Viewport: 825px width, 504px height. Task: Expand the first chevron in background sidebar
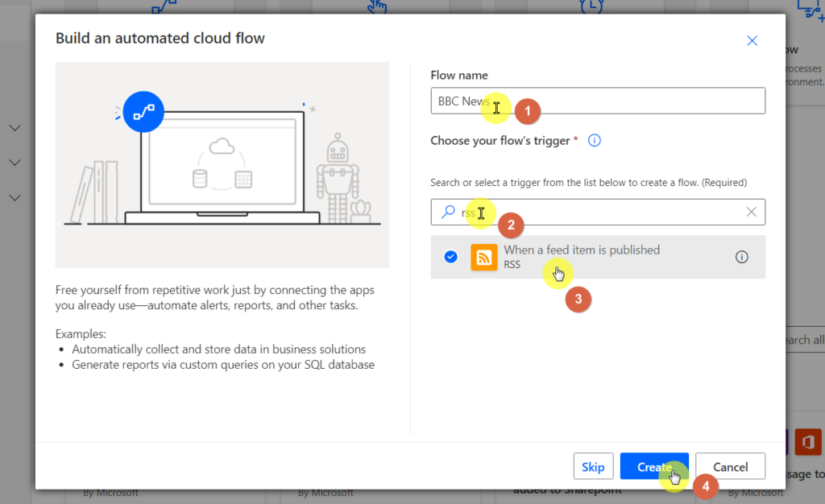15,128
